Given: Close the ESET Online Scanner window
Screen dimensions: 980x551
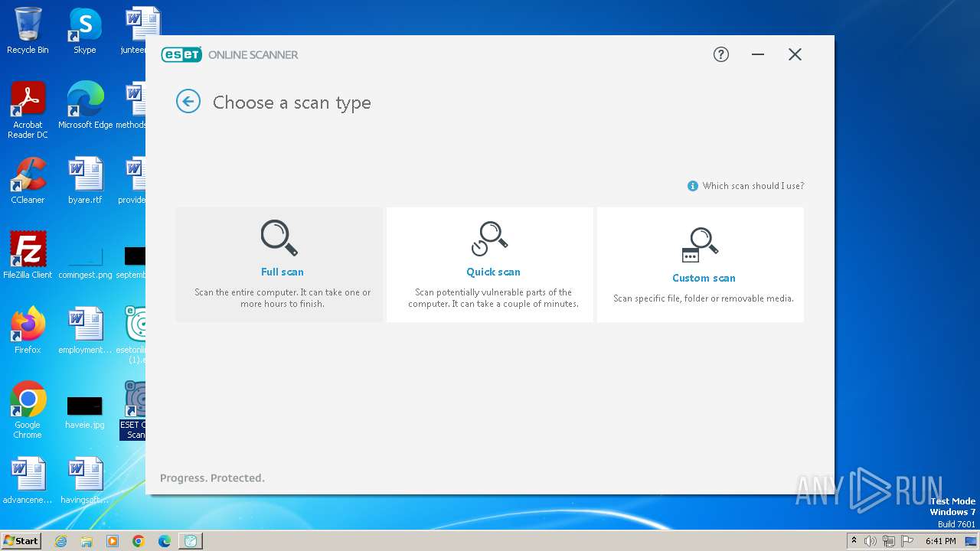Looking at the screenshot, I should [x=795, y=54].
